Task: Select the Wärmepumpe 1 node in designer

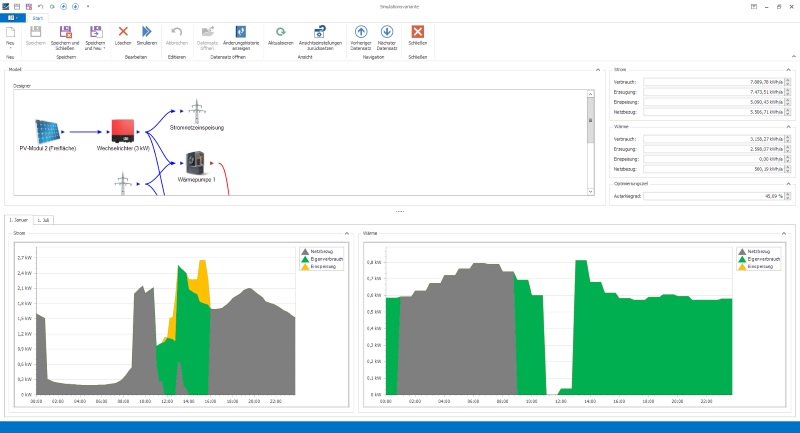Action: click(x=195, y=162)
